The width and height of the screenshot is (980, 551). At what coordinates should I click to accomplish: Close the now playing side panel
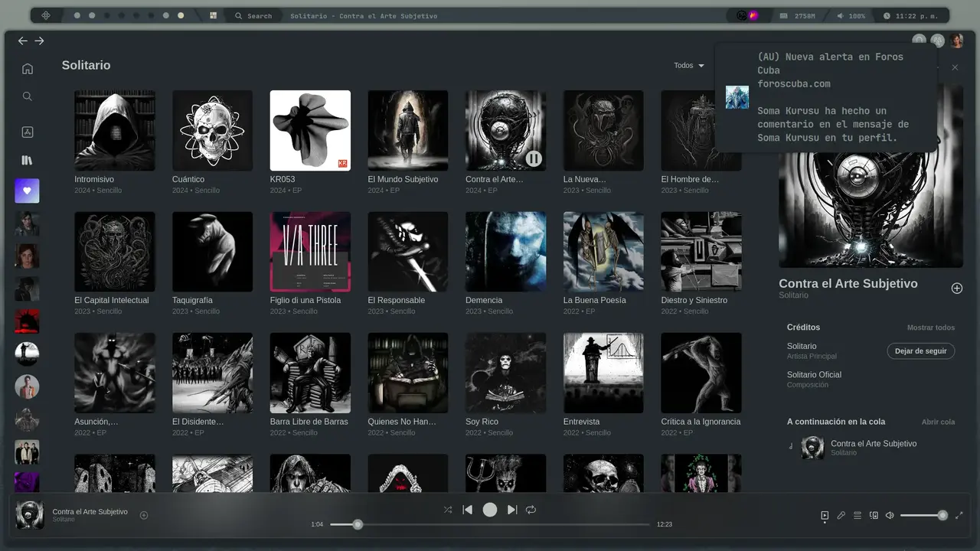pos(955,67)
